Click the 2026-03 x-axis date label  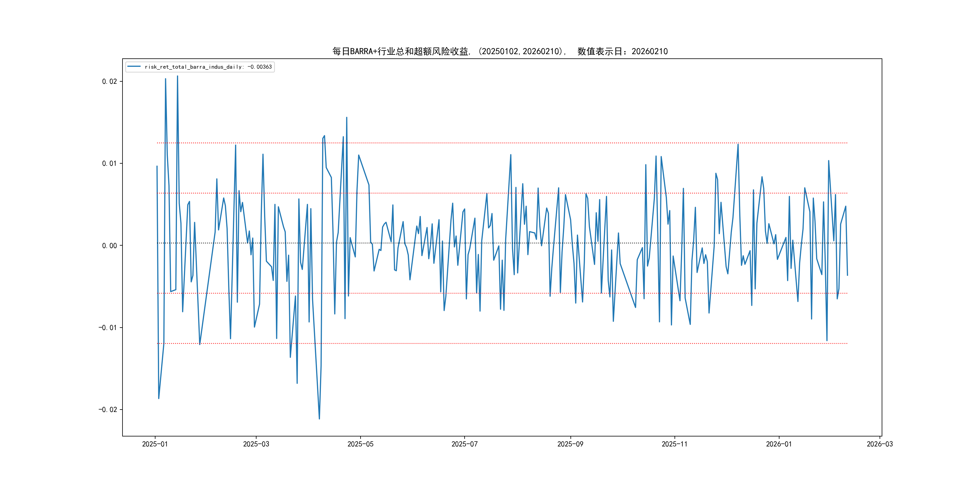tap(880, 444)
